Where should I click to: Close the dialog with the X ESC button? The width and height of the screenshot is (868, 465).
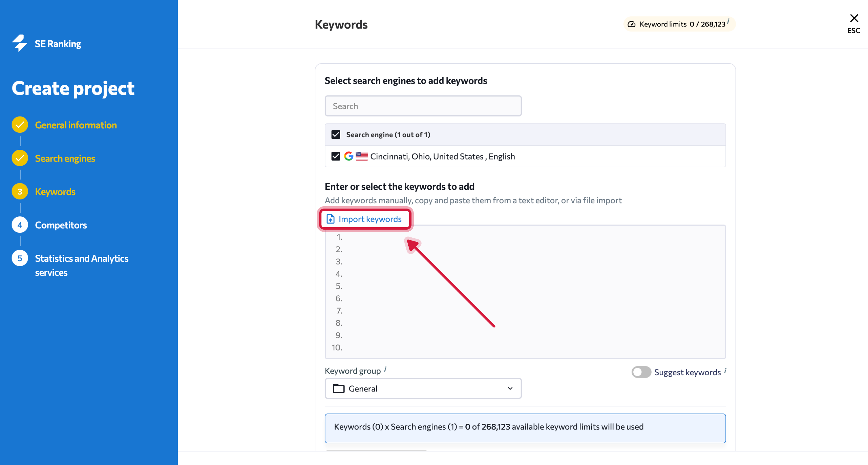[854, 24]
